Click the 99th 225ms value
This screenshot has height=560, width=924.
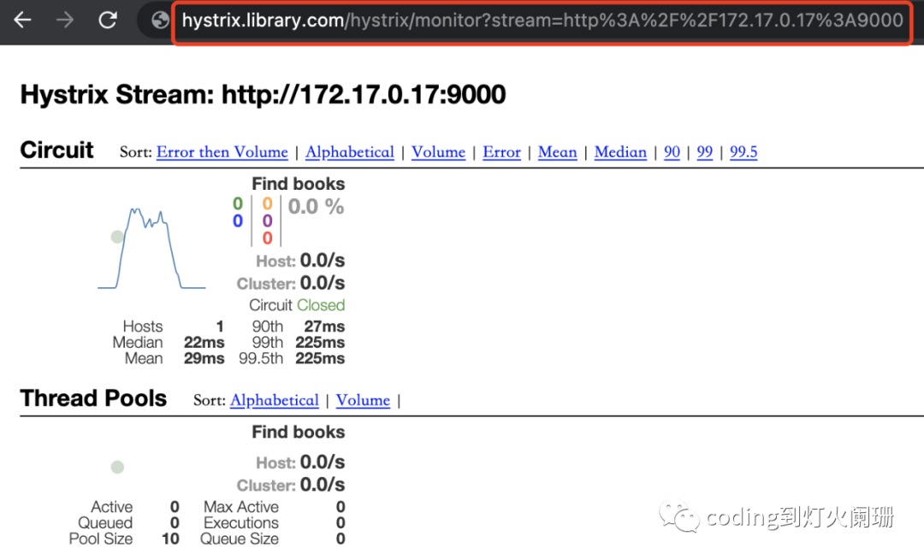click(x=320, y=343)
